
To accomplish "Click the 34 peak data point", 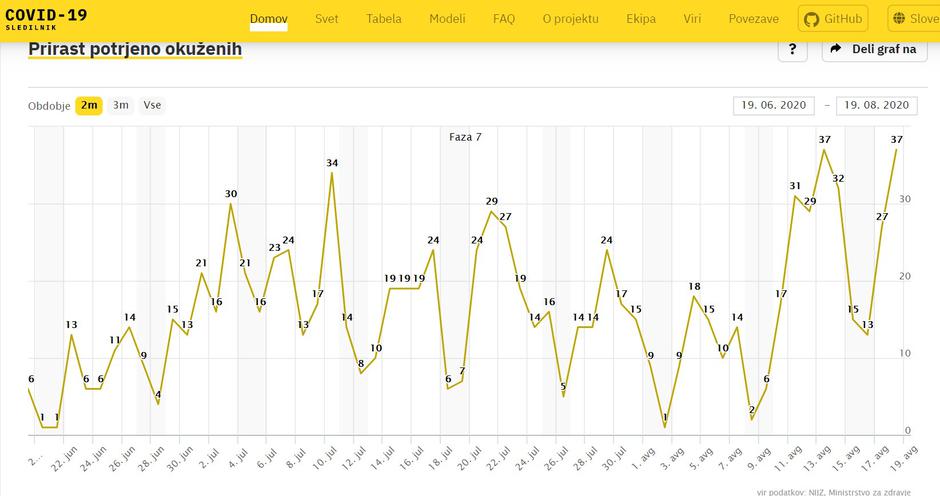I will pos(332,173).
